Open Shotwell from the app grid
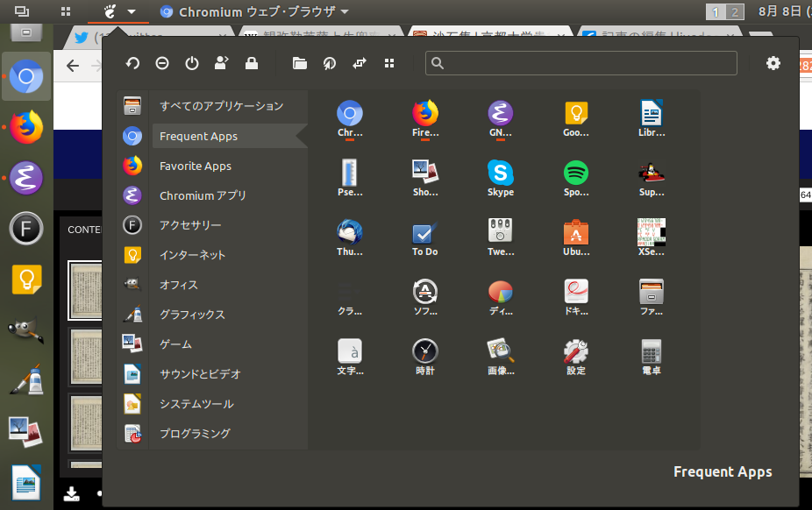Image resolution: width=812 pixels, height=510 pixels. (x=425, y=179)
